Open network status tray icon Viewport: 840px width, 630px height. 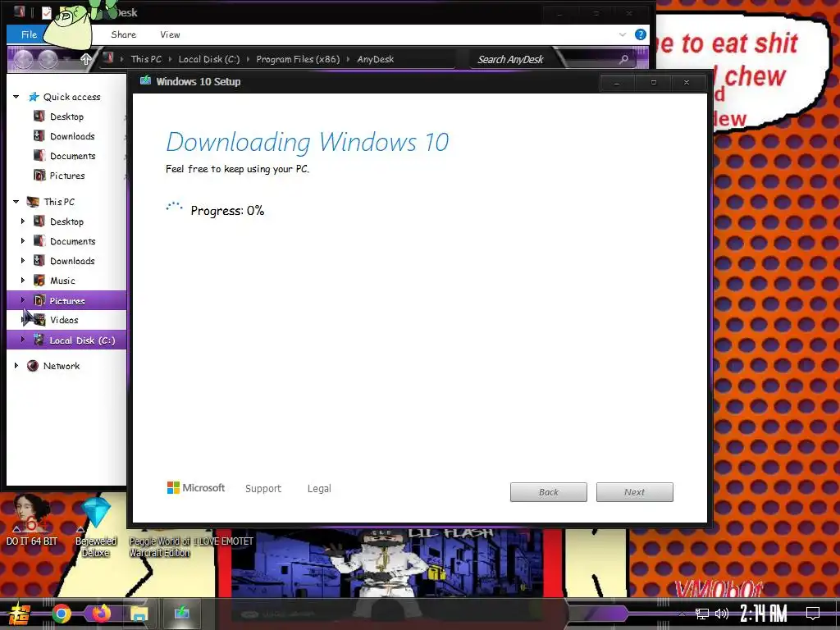701,614
